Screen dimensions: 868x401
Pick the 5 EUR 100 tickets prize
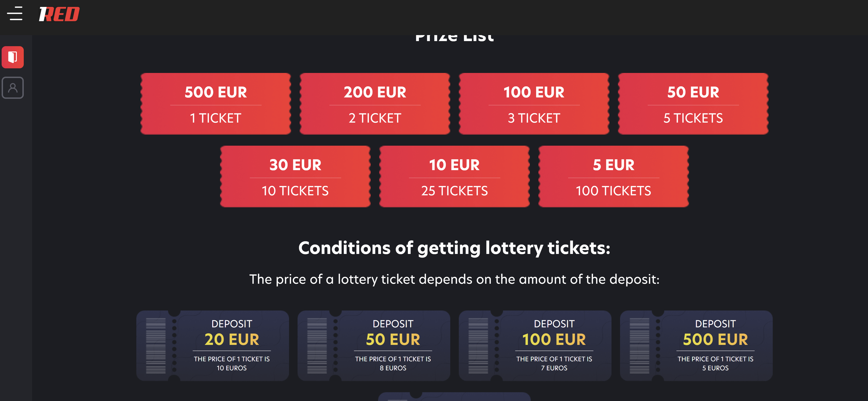click(613, 176)
